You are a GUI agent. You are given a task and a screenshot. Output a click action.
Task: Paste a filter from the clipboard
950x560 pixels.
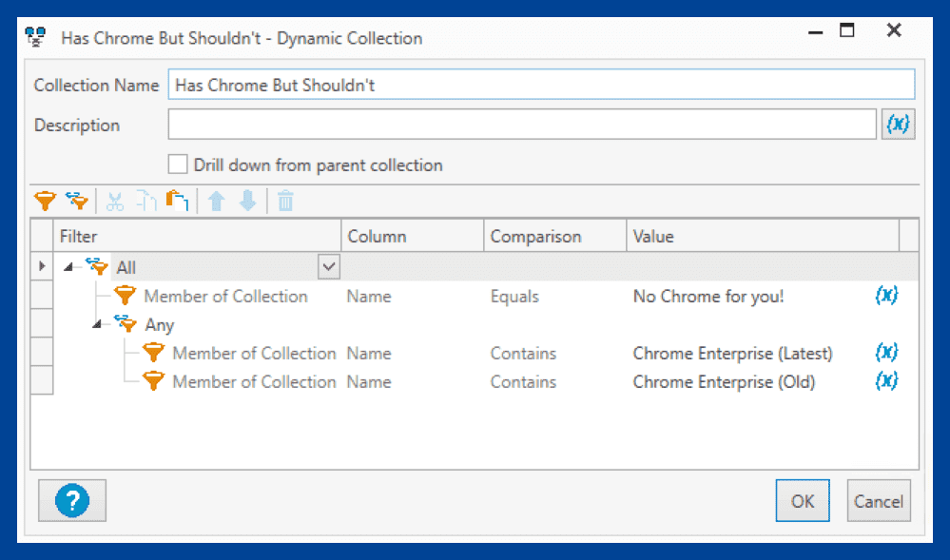click(177, 201)
